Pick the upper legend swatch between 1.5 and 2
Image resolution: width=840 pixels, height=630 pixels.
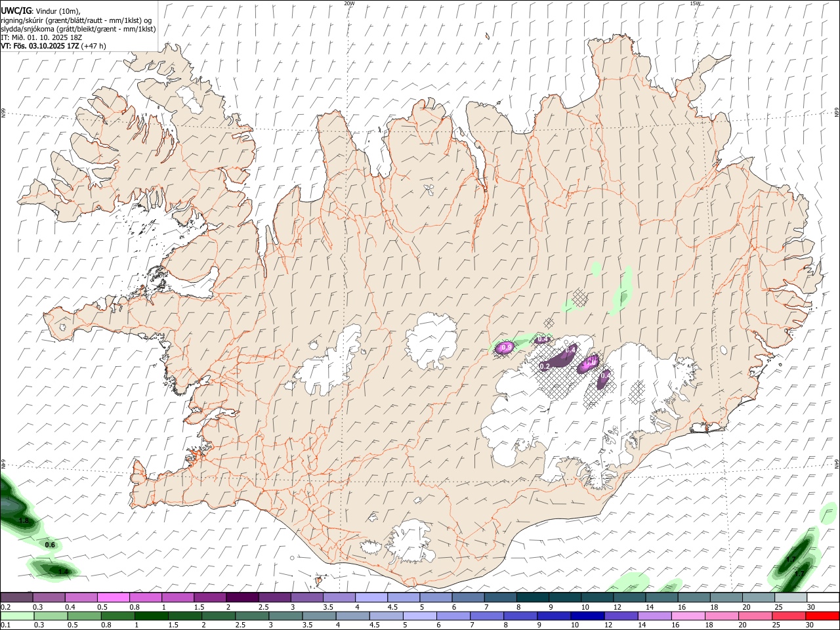(209, 597)
